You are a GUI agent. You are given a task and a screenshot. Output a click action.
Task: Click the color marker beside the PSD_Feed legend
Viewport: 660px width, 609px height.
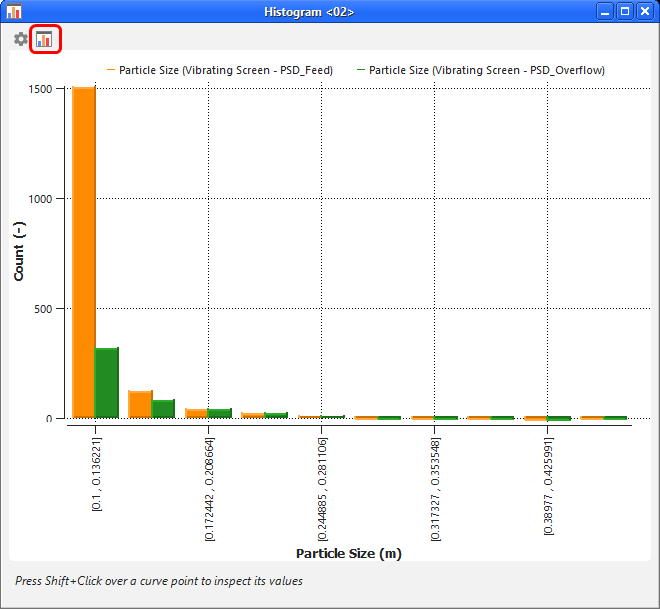(x=111, y=71)
